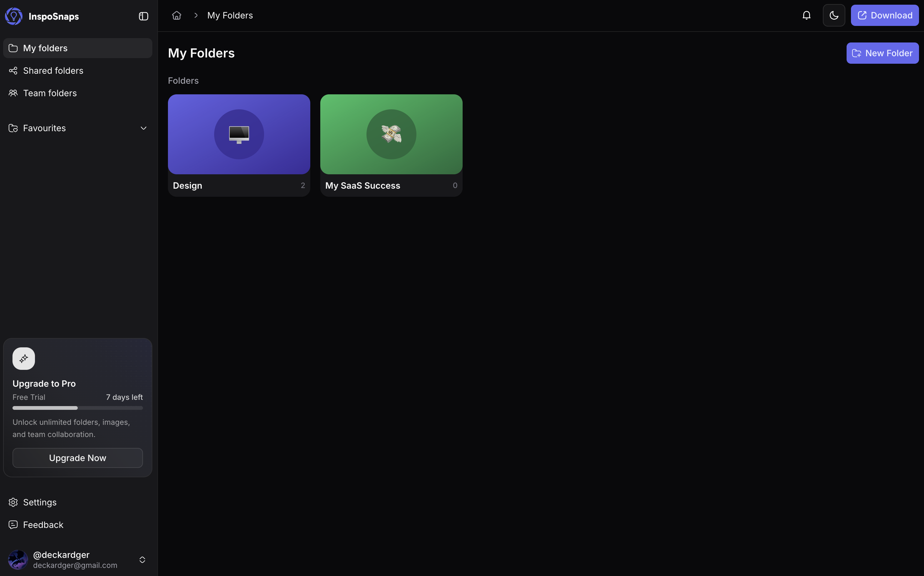Screen dimensions: 924x576
Task: Expand the Favourites chevron
Action: [x=144, y=128]
